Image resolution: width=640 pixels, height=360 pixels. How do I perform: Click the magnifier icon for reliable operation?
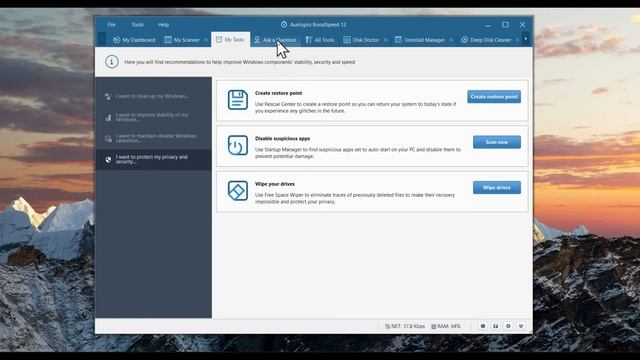click(108, 139)
